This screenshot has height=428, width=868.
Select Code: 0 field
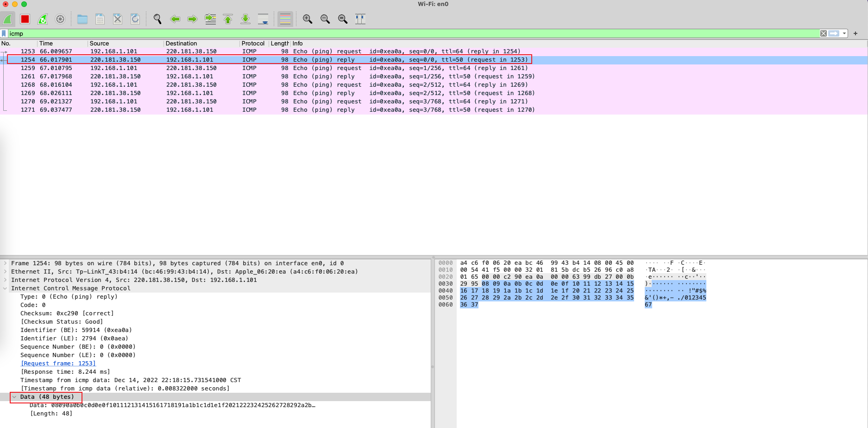coord(33,305)
